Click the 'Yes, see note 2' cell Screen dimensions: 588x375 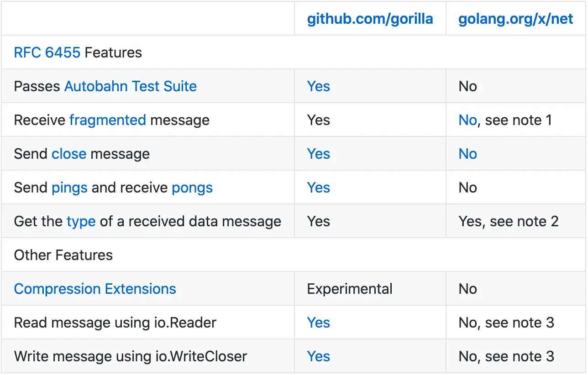[509, 222]
